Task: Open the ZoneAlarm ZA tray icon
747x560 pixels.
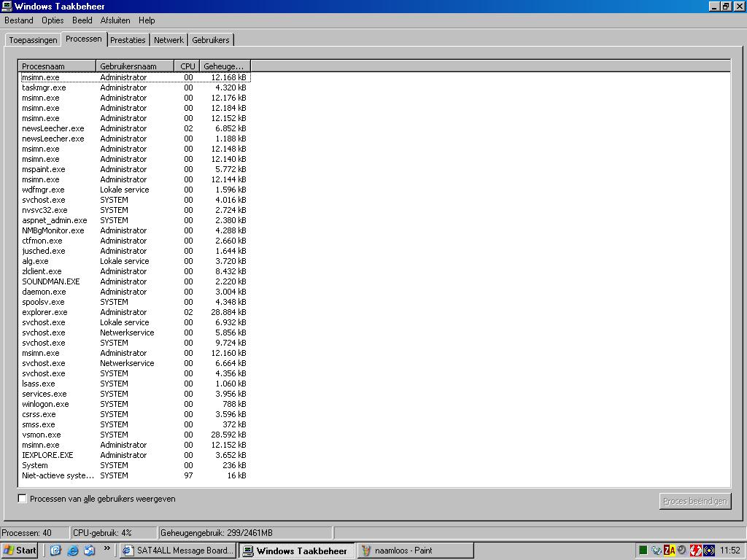Action: (x=670, y=551)
